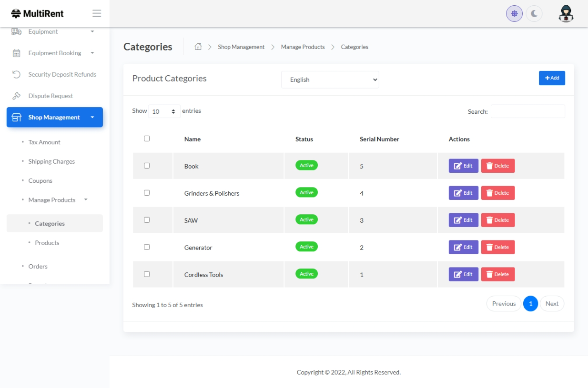Click the hamburger menu icon

click(97, 13)
